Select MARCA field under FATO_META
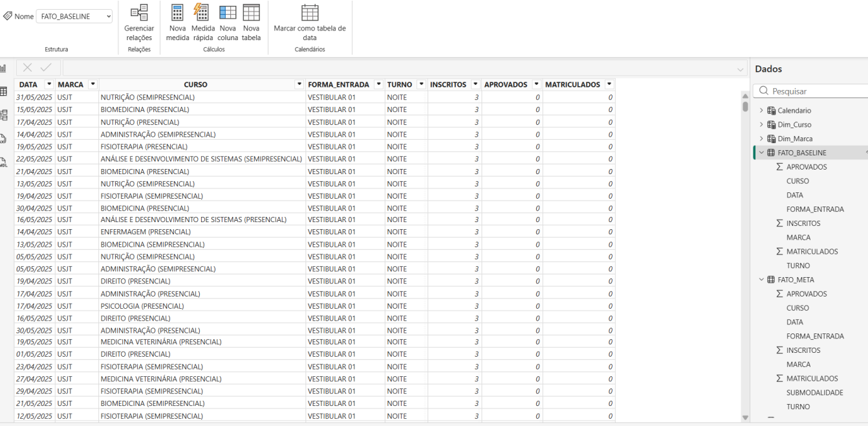This screenshot has width=868, height=426. [x=798, y=364]
